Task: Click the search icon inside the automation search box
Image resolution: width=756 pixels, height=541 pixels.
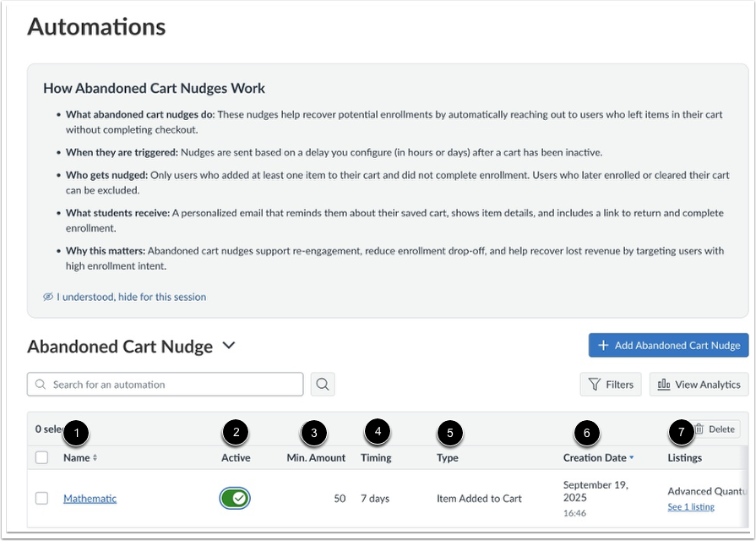Action: (39, 384)
